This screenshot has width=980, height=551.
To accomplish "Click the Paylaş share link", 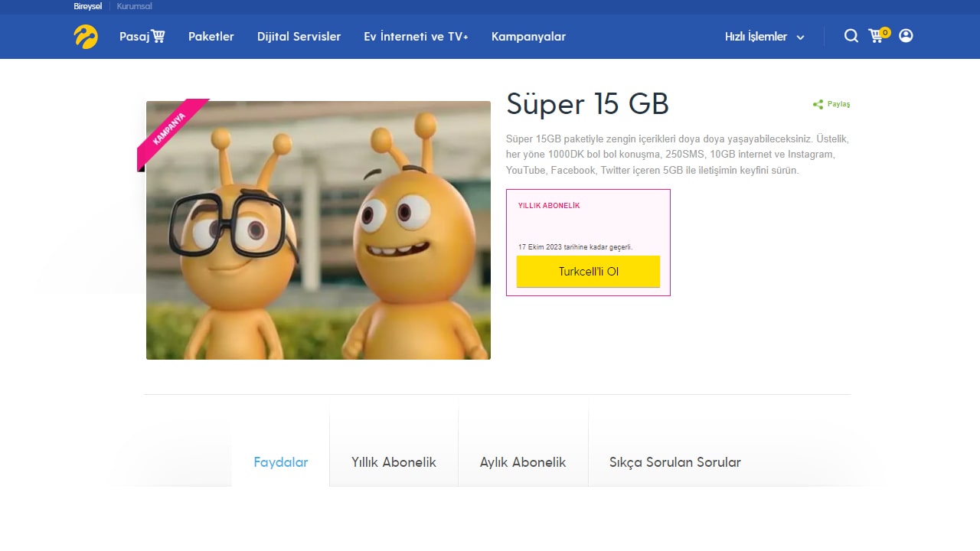I will [831, 104].
